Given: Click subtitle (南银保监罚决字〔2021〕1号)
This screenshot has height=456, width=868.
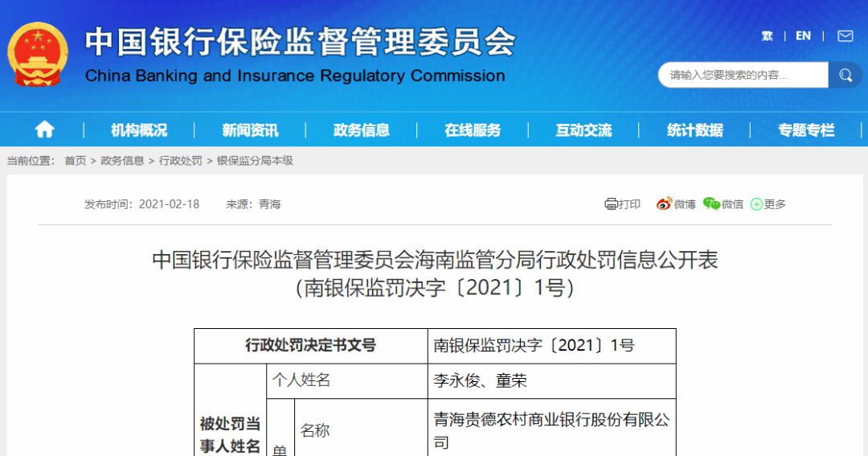Looking at the screenshot, I should (435, 288).
